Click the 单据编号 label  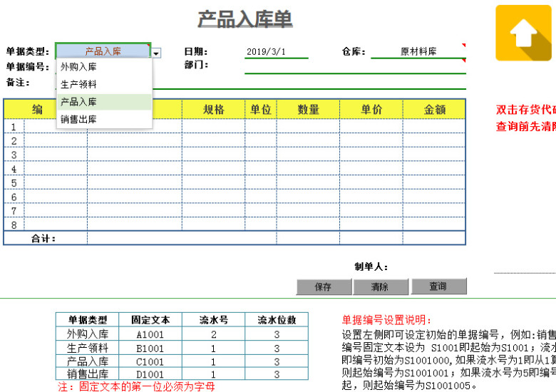(x=28, y=66)
